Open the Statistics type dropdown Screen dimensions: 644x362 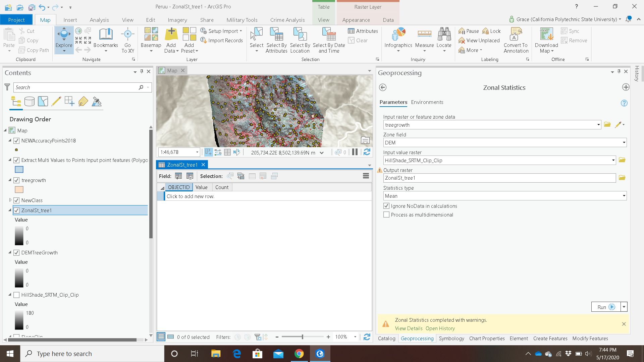(624, 196)
